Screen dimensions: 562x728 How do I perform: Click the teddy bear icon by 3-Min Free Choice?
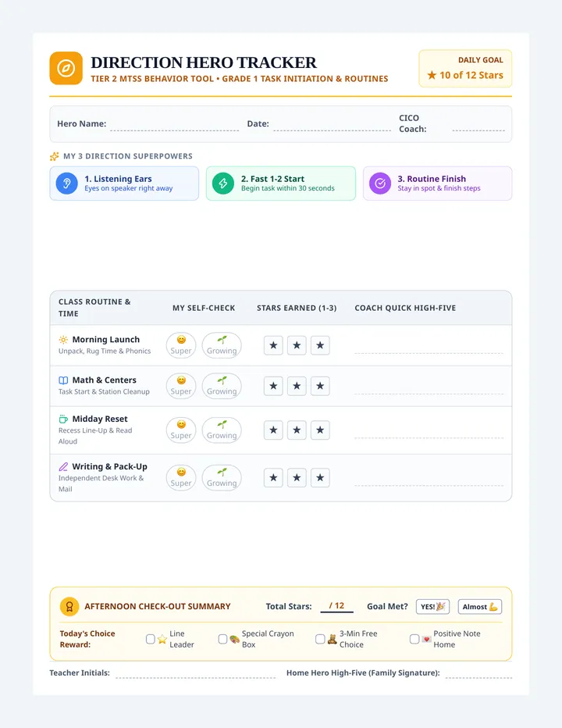[x=333, y=639]
